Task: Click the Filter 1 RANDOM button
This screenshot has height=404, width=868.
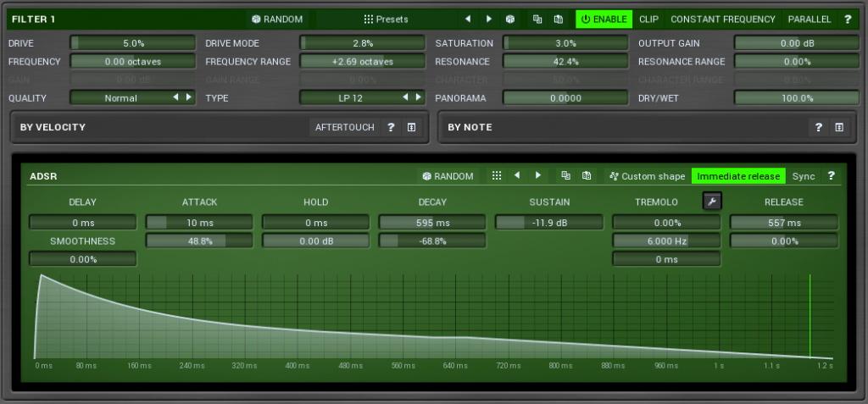Action: point(277,19)
